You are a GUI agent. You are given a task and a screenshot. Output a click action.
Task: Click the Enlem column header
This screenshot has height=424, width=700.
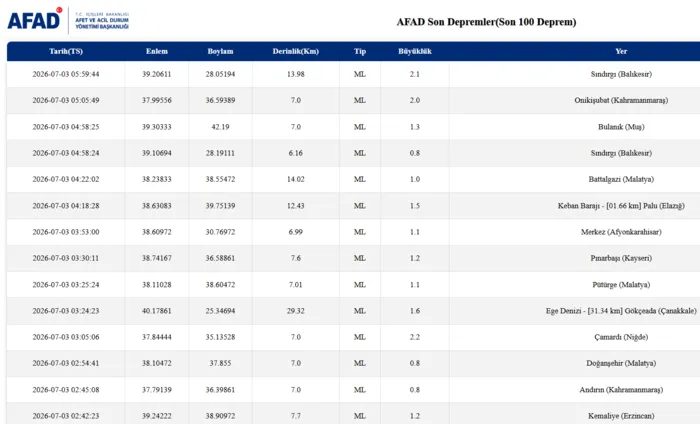(x=157, y=51)
